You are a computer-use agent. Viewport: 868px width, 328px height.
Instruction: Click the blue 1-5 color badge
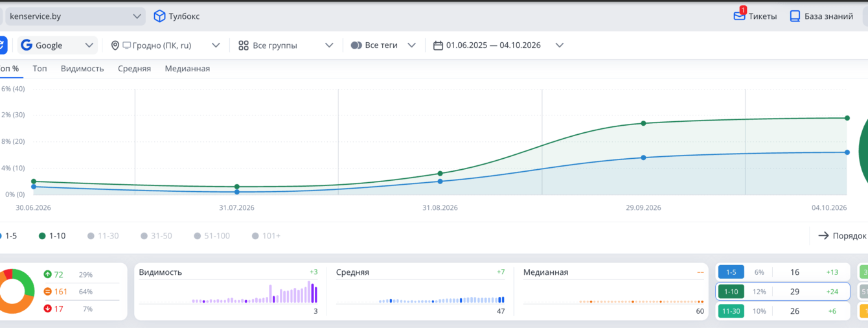click(731, 272)
